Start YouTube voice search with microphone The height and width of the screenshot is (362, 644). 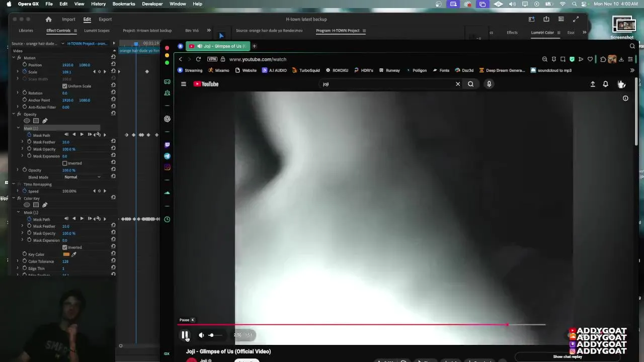click(489, 84)
